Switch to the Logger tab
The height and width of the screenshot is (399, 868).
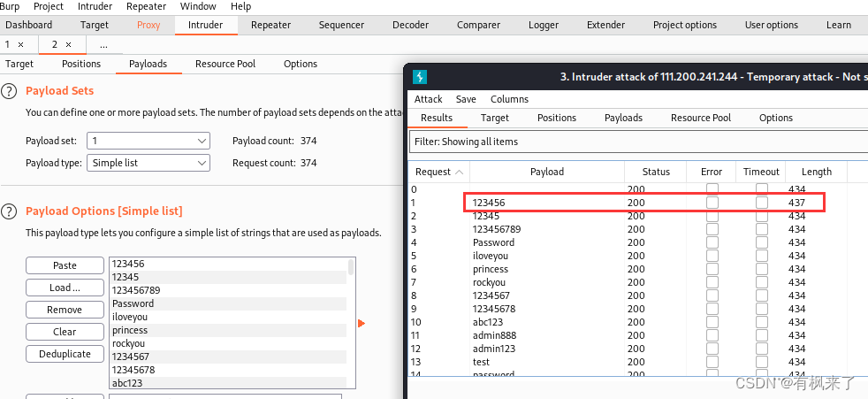(x=544, y=25)
